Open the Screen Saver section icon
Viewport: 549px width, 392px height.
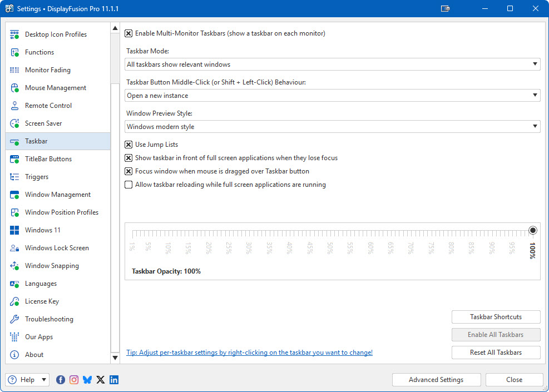(x=14, y=123)
